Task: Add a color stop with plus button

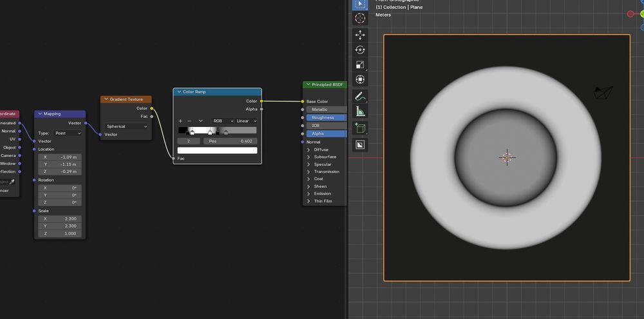Action: 180,121
